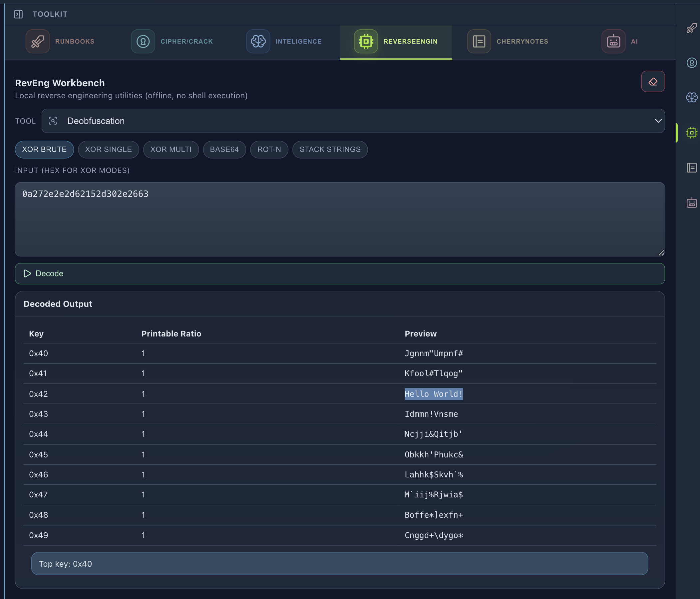Activate the STACK STRINGS mode
The height and width of the screenshot is (599, 700).
point(330,149)
